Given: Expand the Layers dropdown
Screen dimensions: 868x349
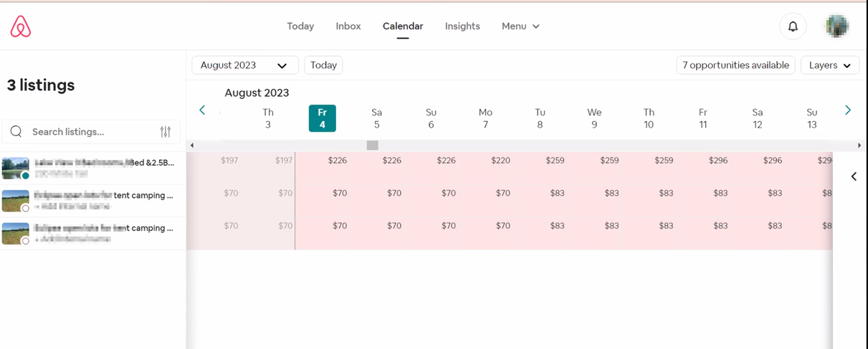Looking at the screenshot, I should click(829, 65).
